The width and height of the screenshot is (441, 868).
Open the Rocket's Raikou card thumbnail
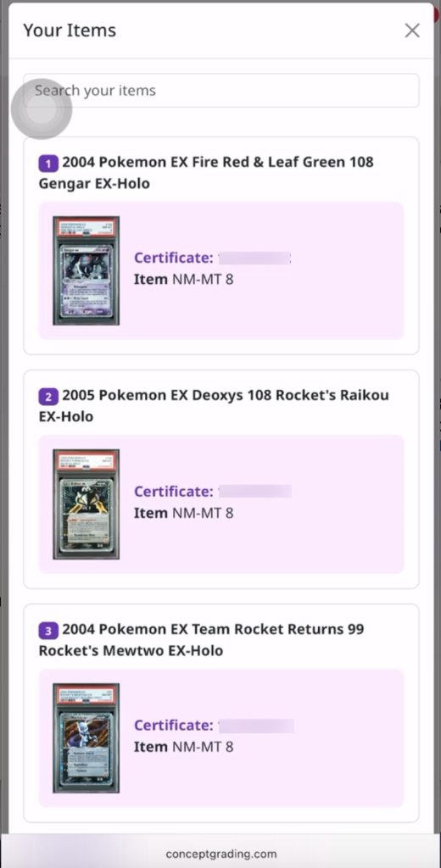pyautogui.click(x=86, y=504)
